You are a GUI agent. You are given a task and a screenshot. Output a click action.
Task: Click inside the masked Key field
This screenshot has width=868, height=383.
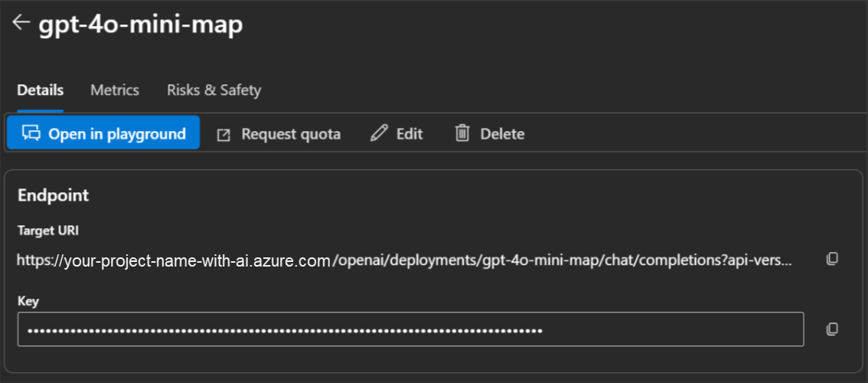click(410, 329)
